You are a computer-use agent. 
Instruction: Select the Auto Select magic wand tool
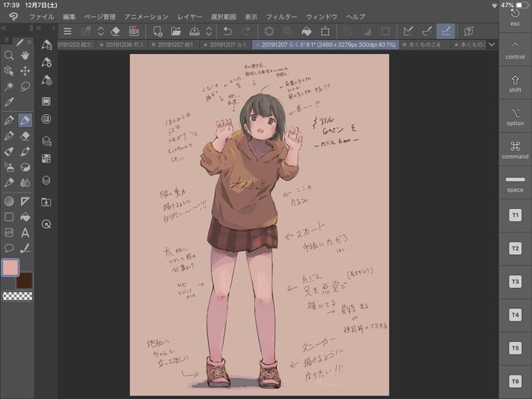tap(9, 86)
